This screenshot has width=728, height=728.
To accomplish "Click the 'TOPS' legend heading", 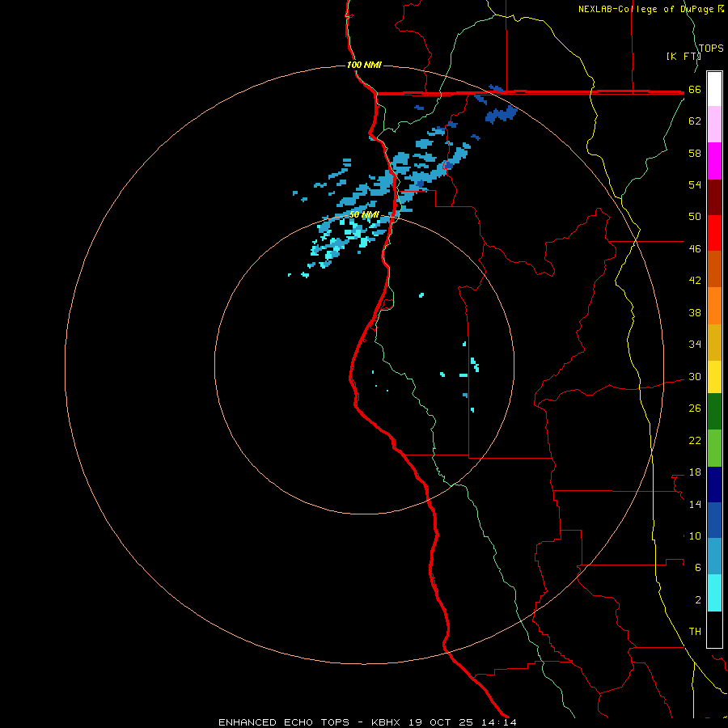I will (711, 49).
